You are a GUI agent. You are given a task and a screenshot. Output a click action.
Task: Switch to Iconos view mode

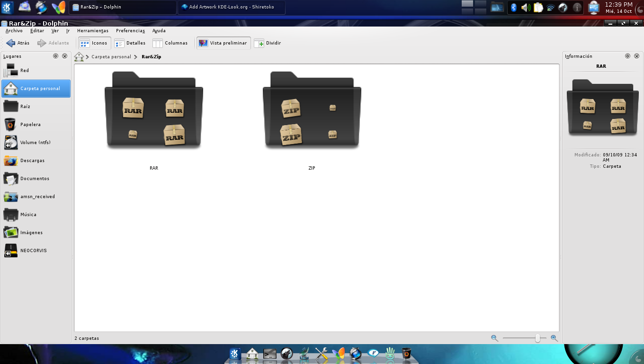94,43
